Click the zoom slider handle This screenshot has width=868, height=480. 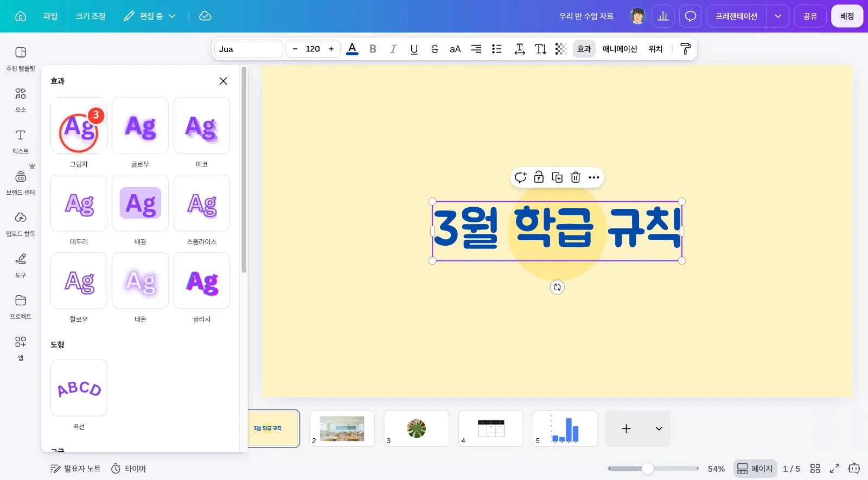[x=648, y=469]
